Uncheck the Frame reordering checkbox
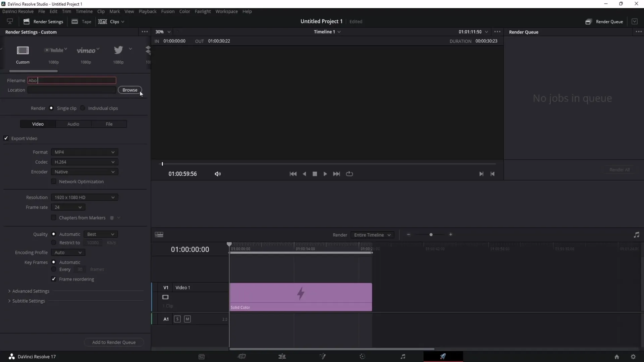 tap(54, 279)
